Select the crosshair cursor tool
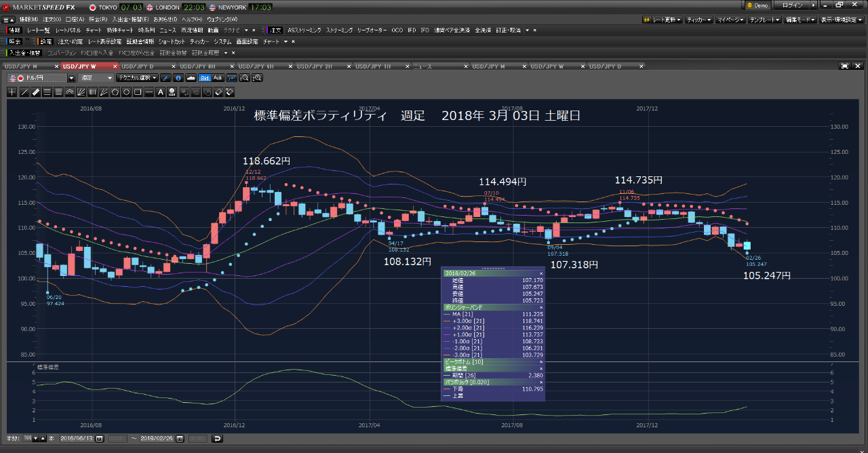Viewport: 868px width, 453px height. click(x=12, y=92)
